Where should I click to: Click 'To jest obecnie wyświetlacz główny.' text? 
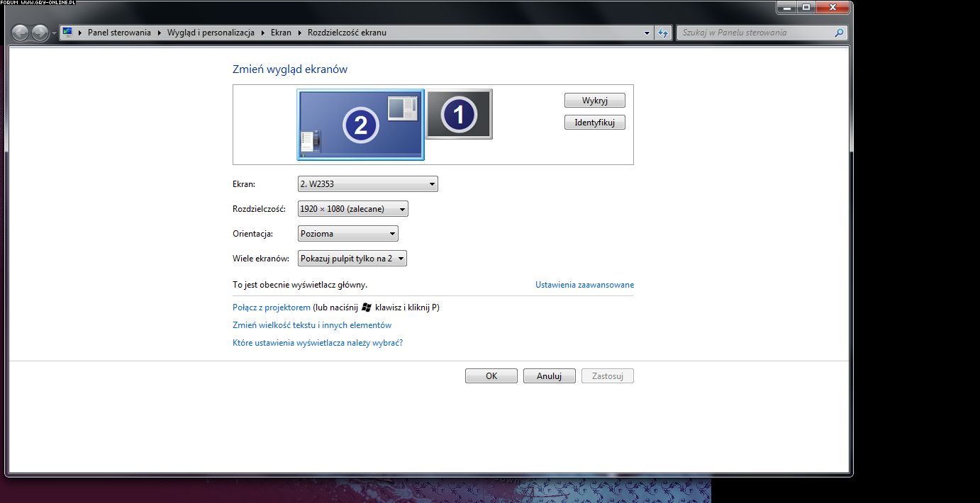point(300,285)
